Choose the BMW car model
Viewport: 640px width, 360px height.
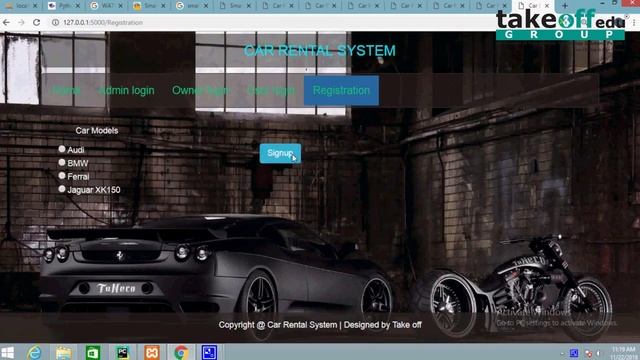[x=62, y=162]
